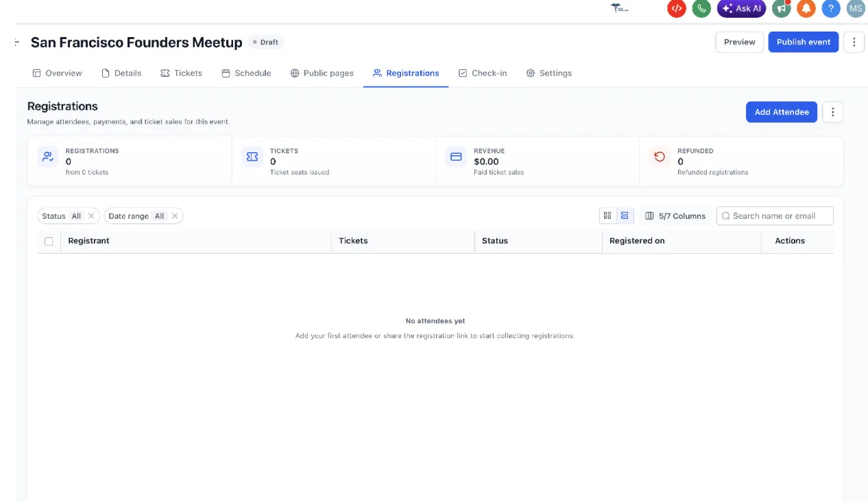
Task: Open the red code developer icon
Action: click(x=677, y=8)
